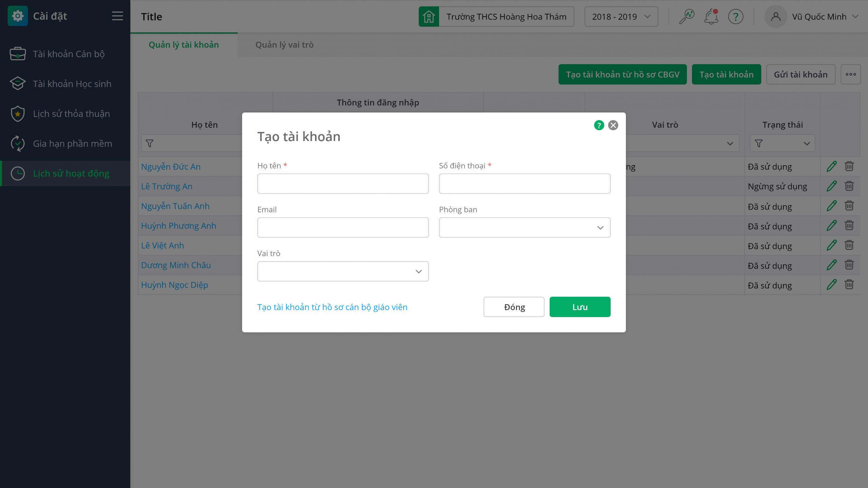
Task: Click edit pencil for Nguyễn Đức An
Action: coord(831,167)
